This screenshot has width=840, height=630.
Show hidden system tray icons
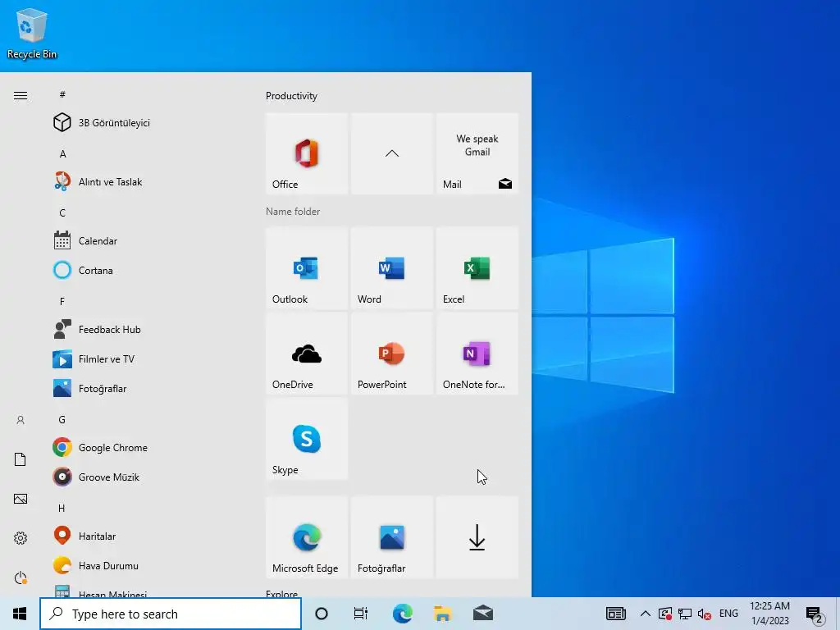(x=646, y=614)
